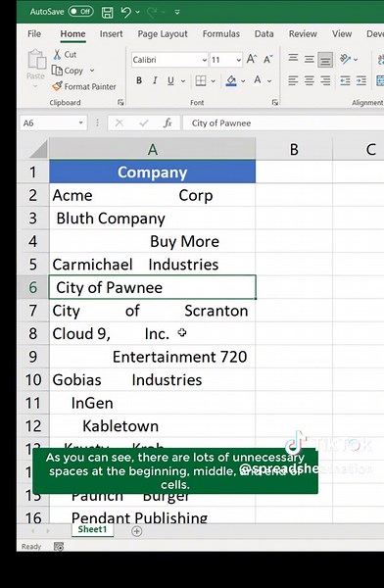Image resolution: width=384 pixels, height=588 pixels.
Task: Click the Bottom Align icon
Action: (x=325, y=60)
